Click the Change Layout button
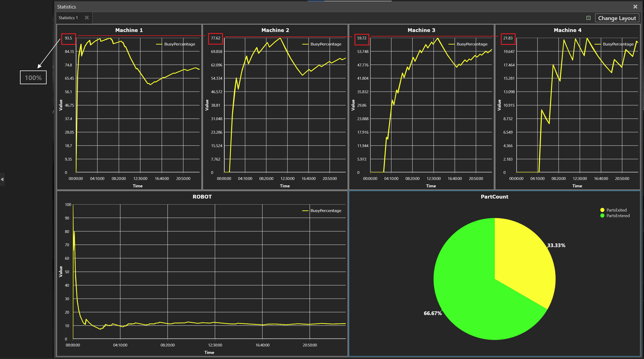644x359 pixels. [x=617, y=18]
